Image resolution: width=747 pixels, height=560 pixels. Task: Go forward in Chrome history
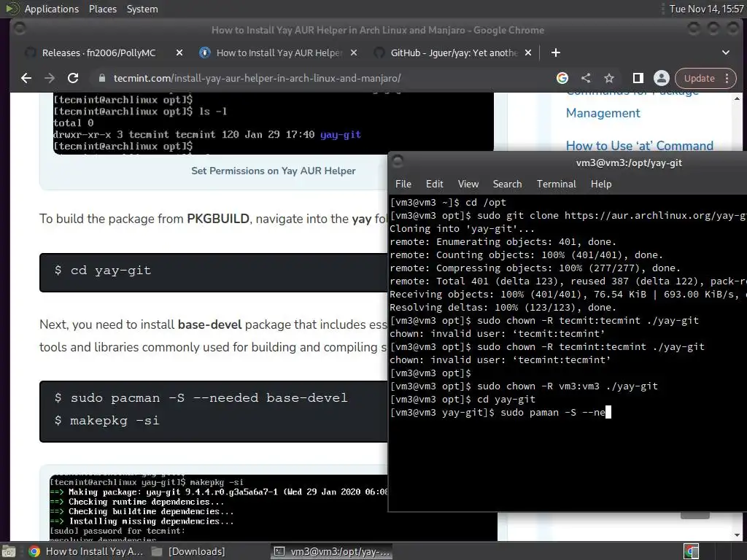point(50,78)
